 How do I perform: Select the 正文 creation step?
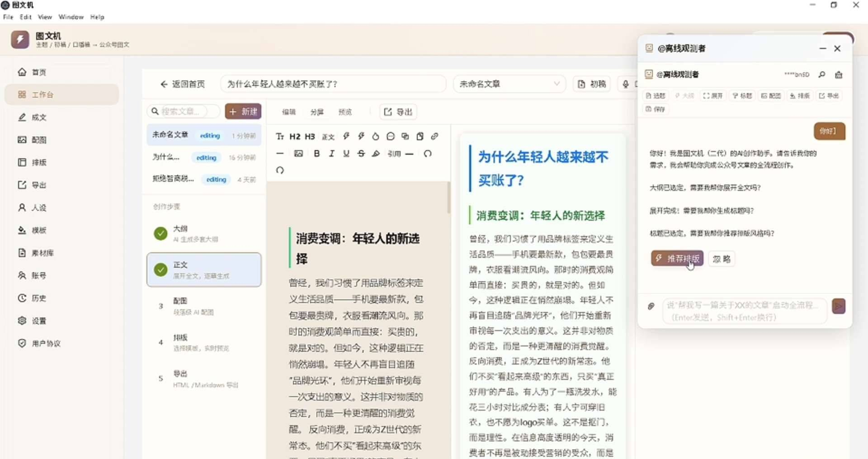tap(204, 270)
